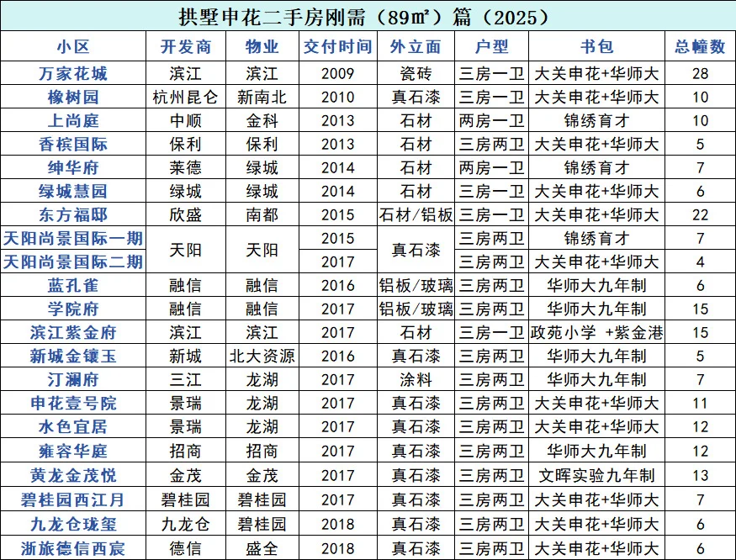The image size is (736, 560).
Task: Select the 莱德 developer cell
Action: [x=186, y=167]
